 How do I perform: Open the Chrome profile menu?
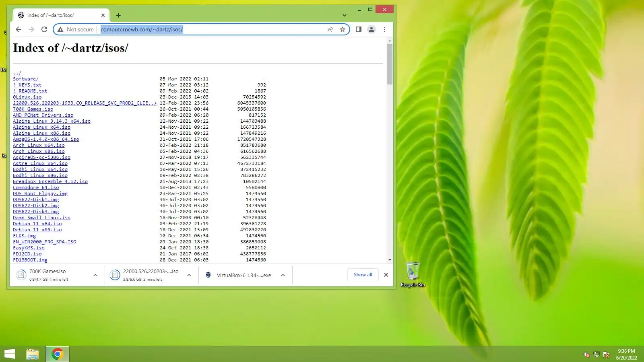[x=372, y=29]
